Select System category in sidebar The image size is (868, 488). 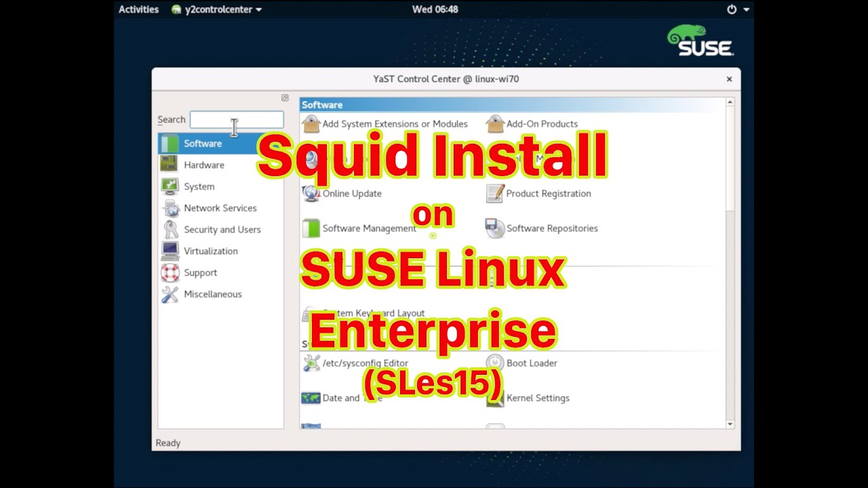point(220,186)
